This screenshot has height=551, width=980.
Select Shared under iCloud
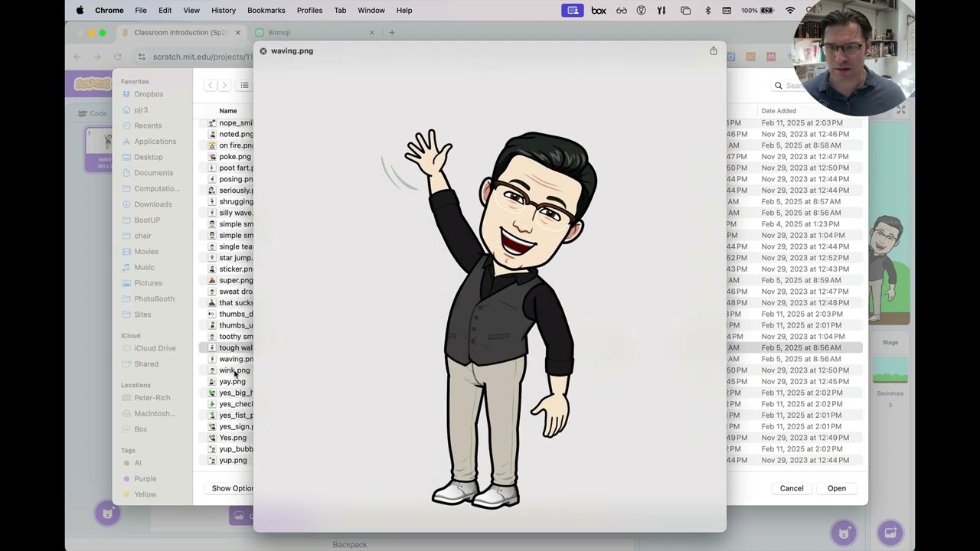146,364
